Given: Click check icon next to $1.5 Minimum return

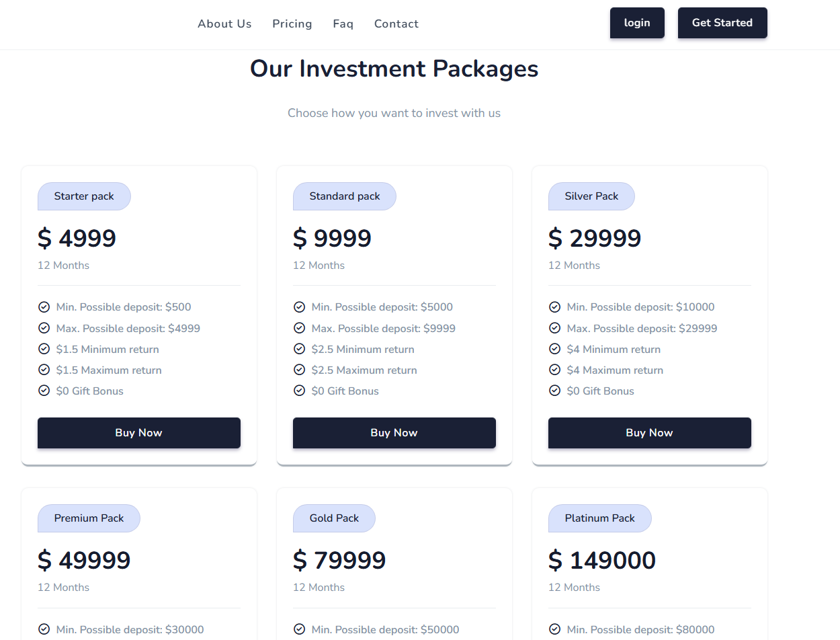Looking at the screenshot, I should 44,349.
